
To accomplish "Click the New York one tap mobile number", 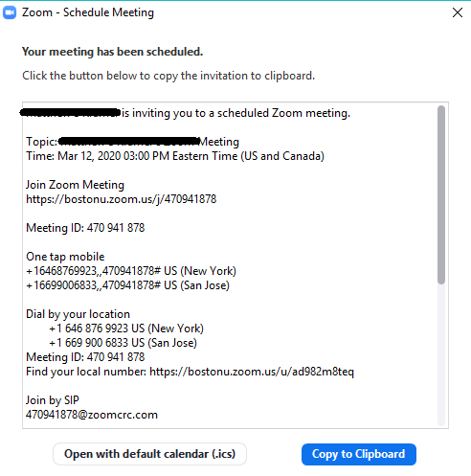I will (x=131, y=271).
